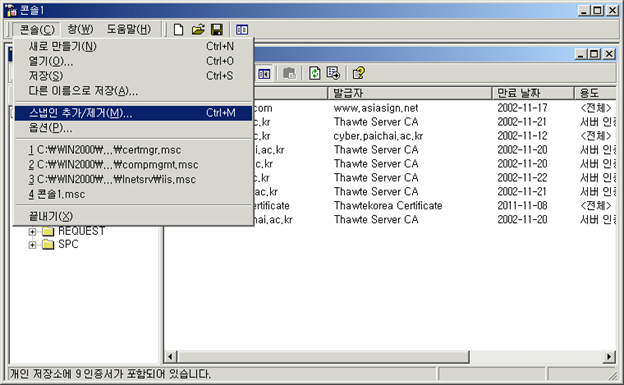Image resolution: width=624 pixels, height=385 pixels.
Task: Open recent file certmgr.msc
Action: tap(134, 150)
